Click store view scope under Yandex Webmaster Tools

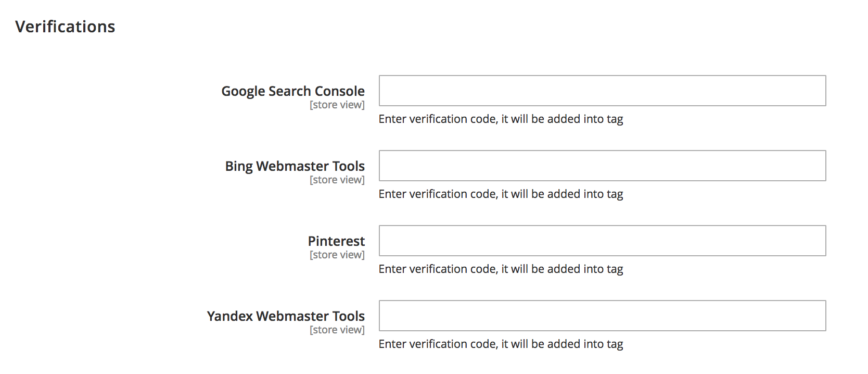337,330
